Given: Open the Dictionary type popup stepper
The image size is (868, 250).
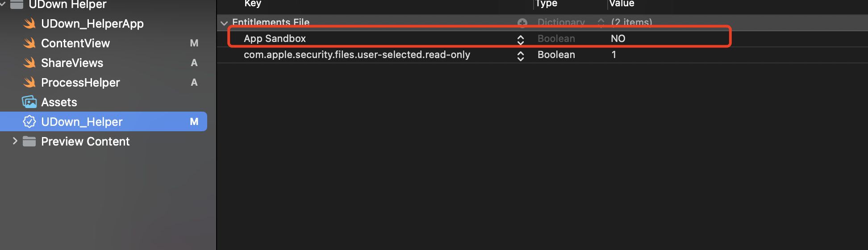Looking at the screenshot, I should click(601, 22).
